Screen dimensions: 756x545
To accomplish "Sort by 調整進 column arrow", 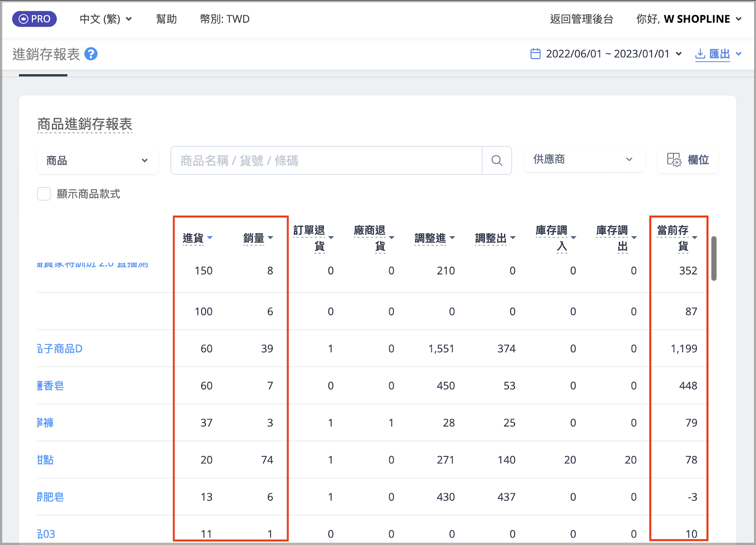I will [452, 238].
